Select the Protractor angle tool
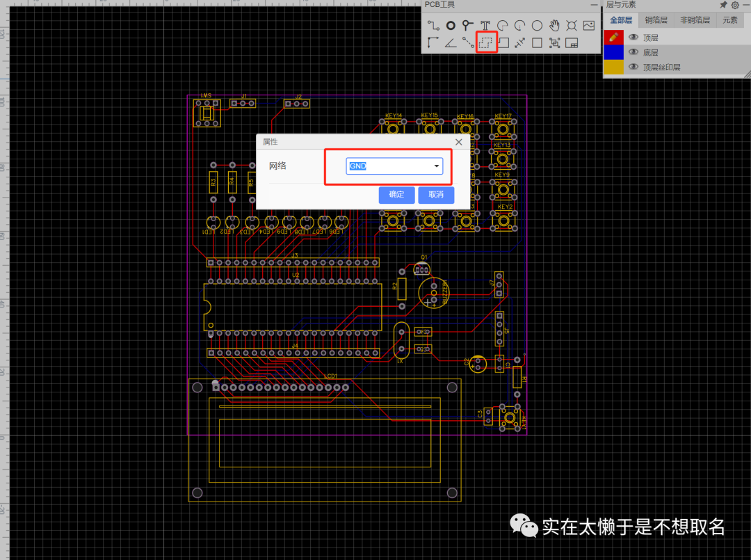Image resolution: width=751 pixels, height=560 pixels. [x=450, y=42]
